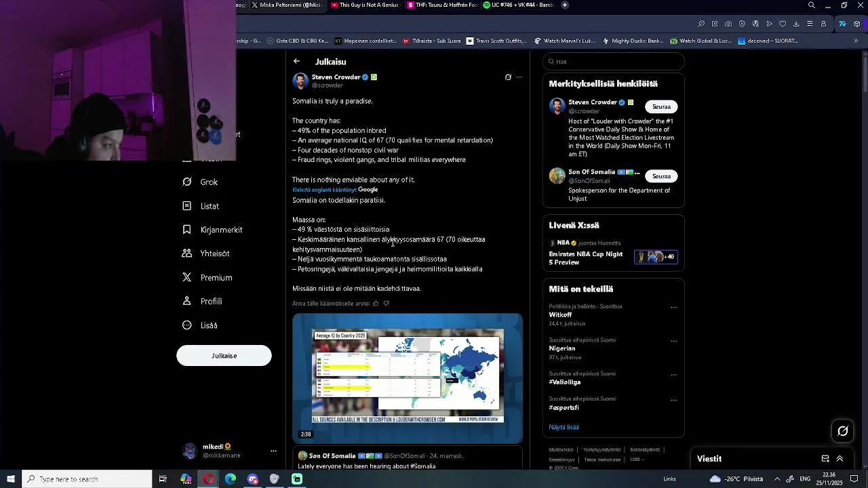Open the weather widget showing -26°C

pos(736,479)
